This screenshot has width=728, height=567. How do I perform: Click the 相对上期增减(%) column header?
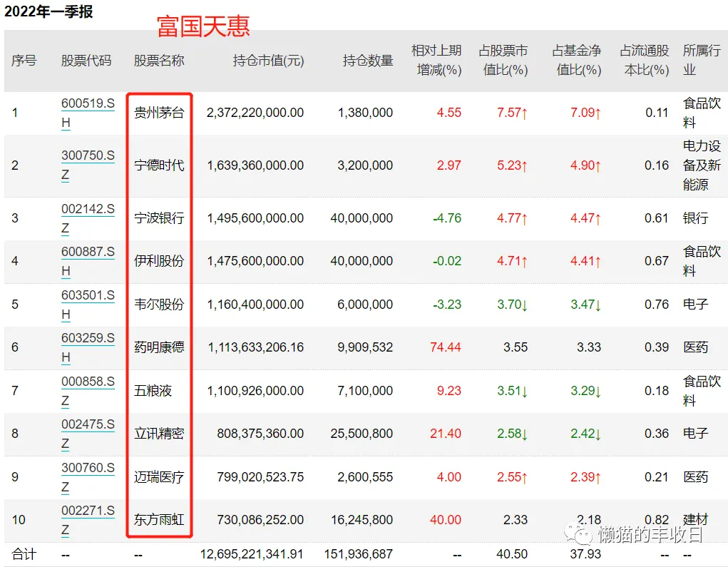point(436,61)
